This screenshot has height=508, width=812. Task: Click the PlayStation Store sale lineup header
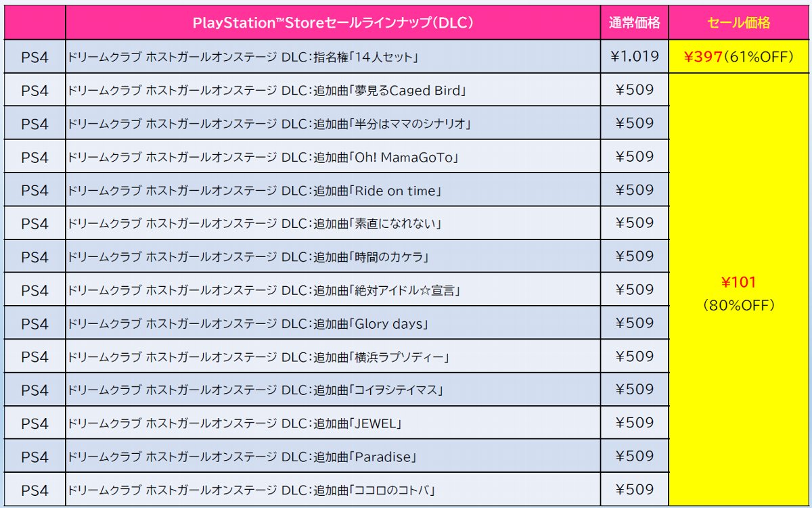(x=332, y=22)
